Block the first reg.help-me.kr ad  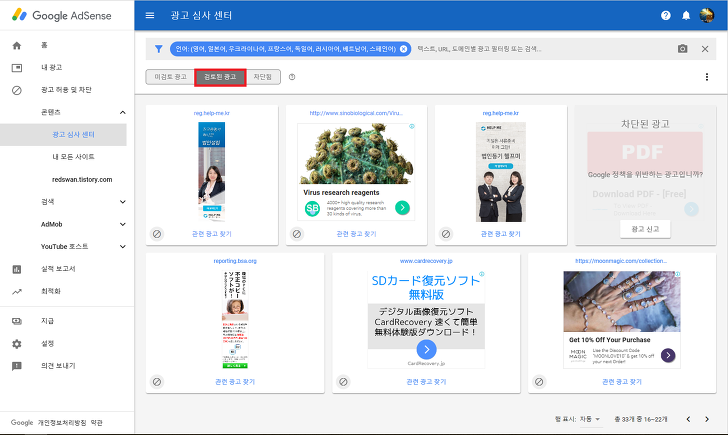point(157,234)
